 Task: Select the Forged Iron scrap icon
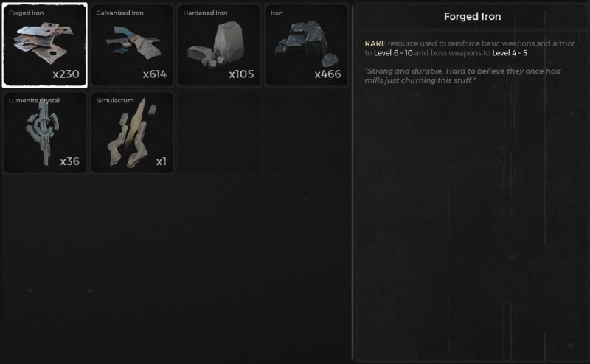point(44,43)
